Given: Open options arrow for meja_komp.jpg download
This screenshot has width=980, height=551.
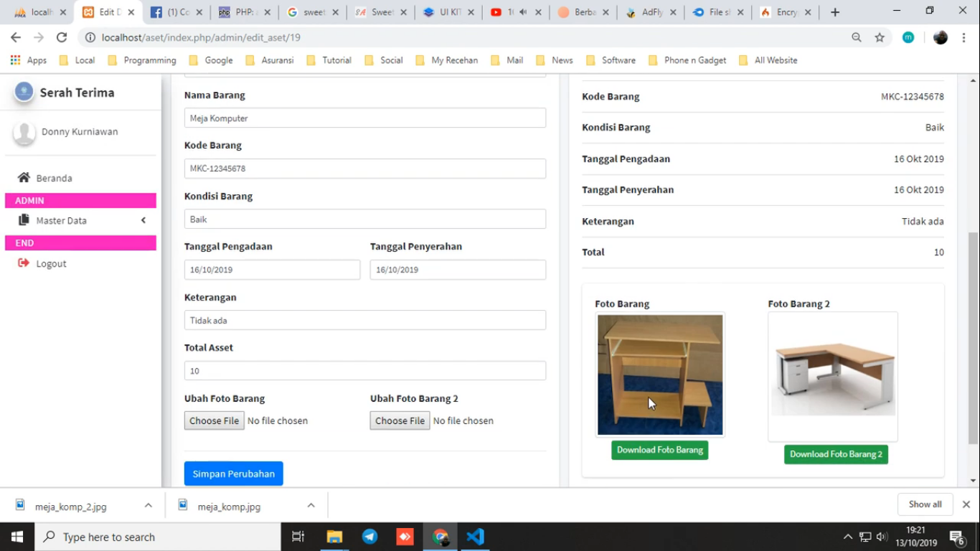Looking at the screenshot, I should (x=311, y=506).
